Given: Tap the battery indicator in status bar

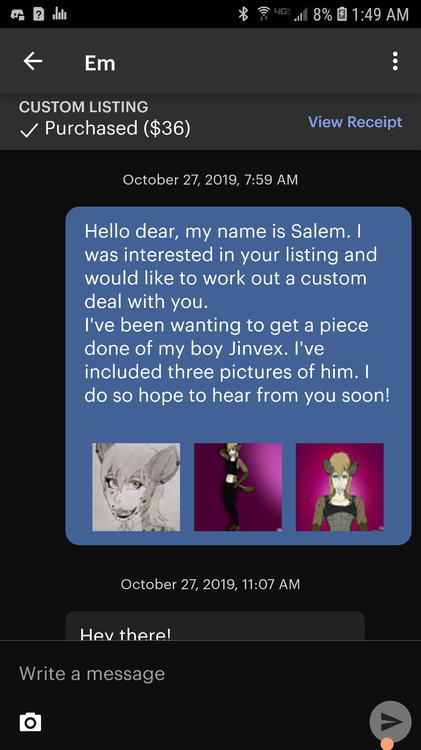Looking at the screenshot, I should (x=342, y=14).
